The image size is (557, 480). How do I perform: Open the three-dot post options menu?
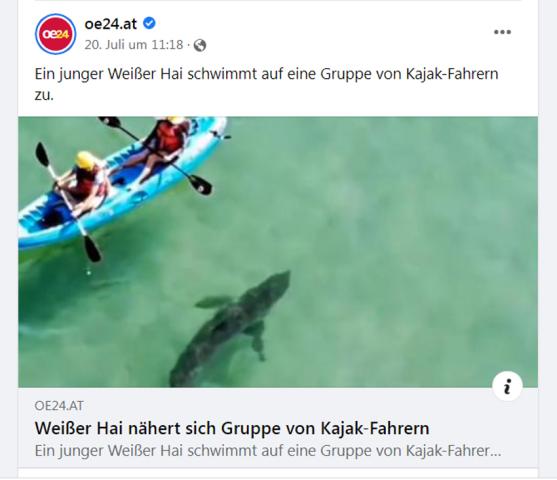tap(502, 32)
